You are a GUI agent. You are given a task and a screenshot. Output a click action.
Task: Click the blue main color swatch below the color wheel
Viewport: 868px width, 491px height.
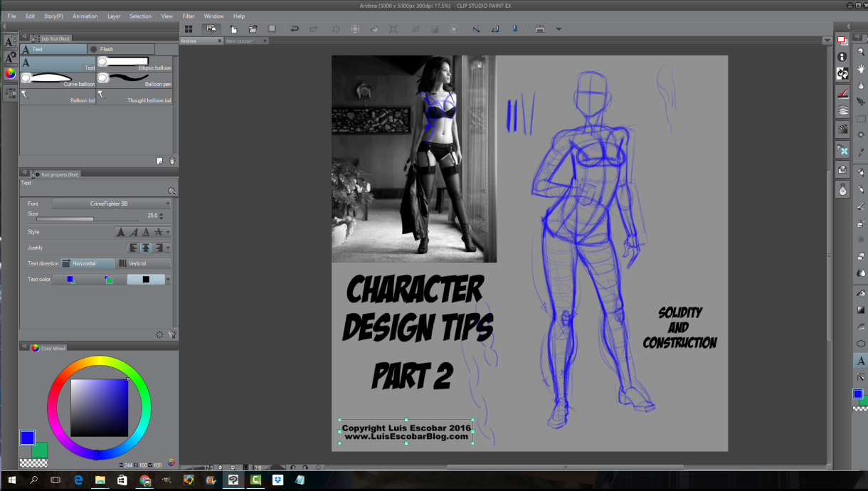(27, 438)
